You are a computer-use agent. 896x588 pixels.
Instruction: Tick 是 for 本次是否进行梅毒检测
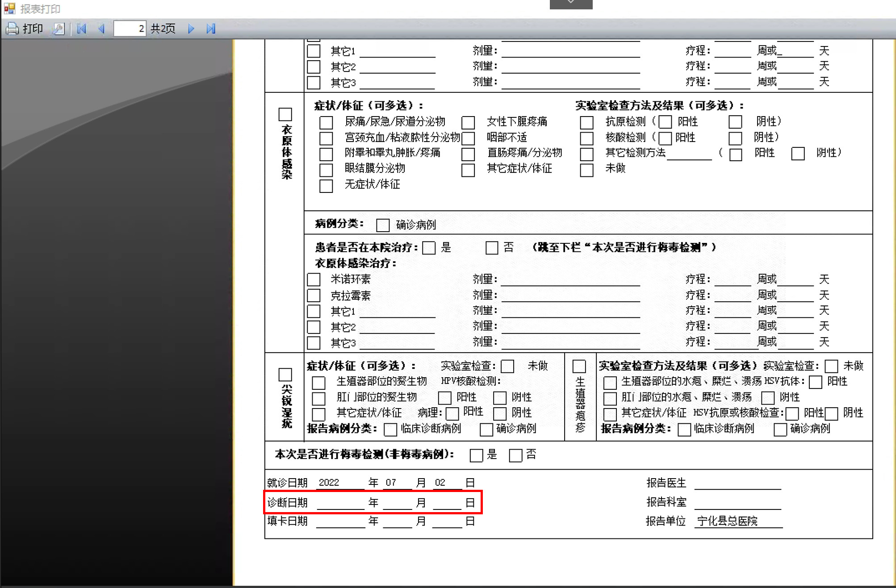coord(476,455)
